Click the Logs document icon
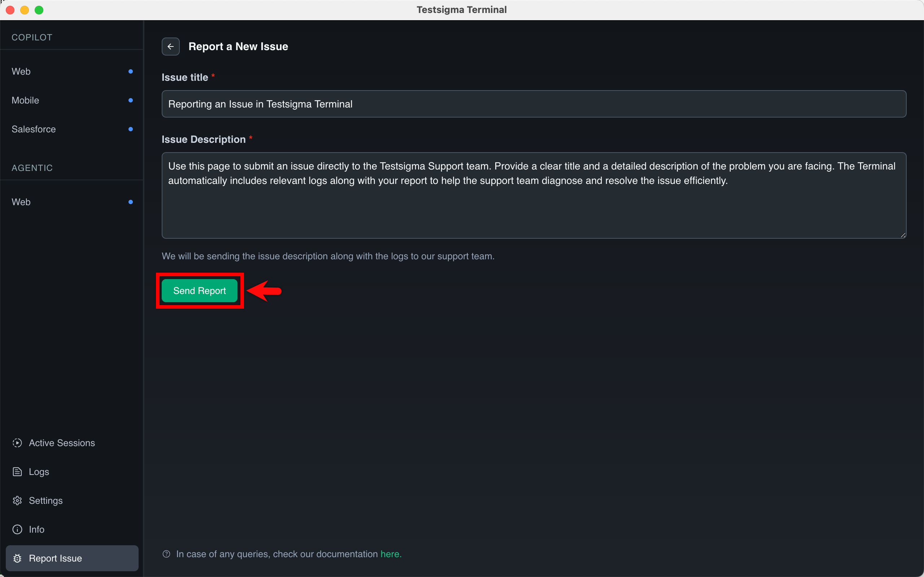 (x=17, y=472)
